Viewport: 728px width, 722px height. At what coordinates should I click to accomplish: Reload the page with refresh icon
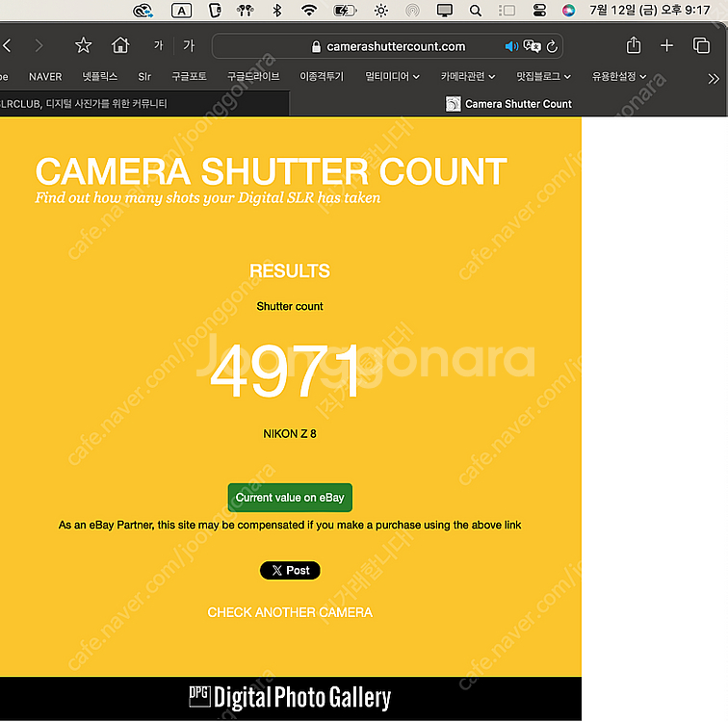pos(552,46)
